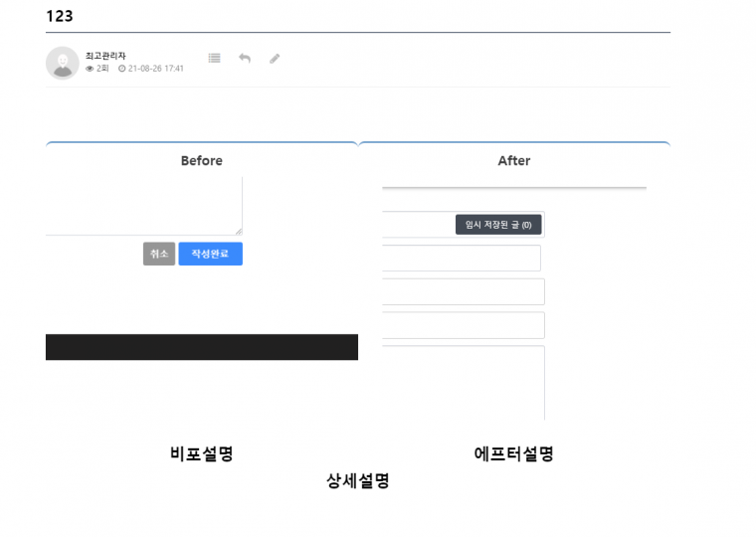756x537 pixels.
Task: Click the list view icon
Action: point(214,59)
